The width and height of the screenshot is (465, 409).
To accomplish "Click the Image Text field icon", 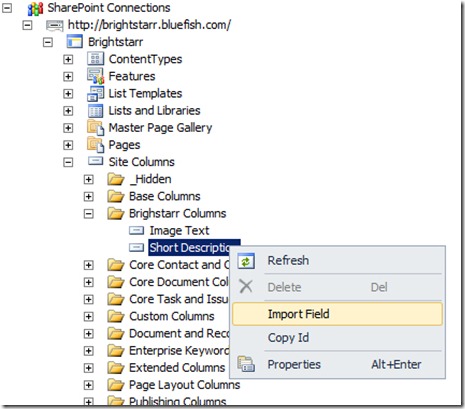I will [x=136, y=230].
